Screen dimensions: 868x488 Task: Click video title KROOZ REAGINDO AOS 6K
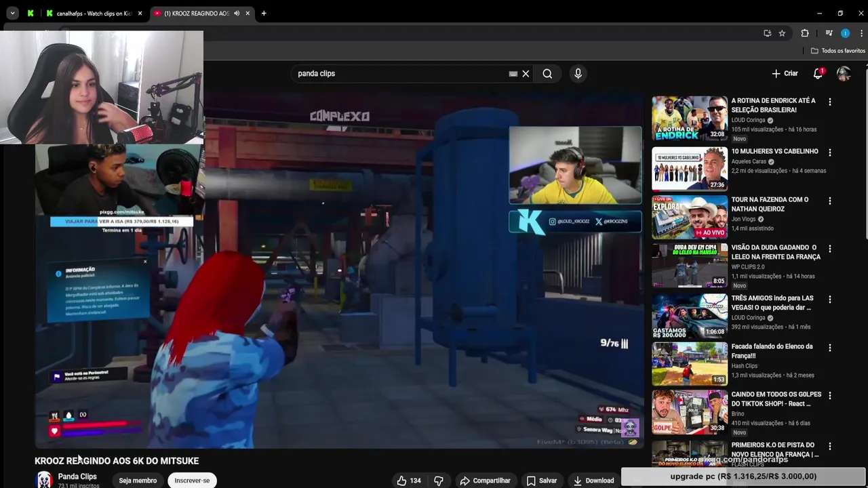[x=117, y=461]
